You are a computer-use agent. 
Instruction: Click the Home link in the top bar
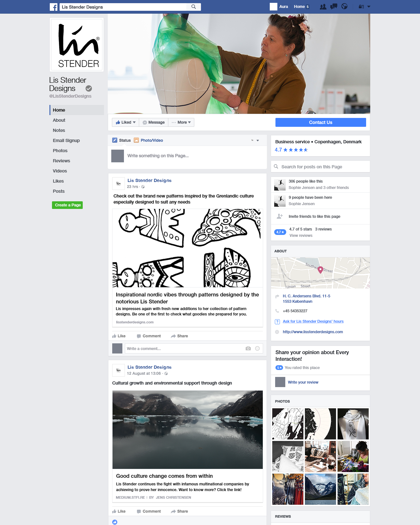coord(299,7)
